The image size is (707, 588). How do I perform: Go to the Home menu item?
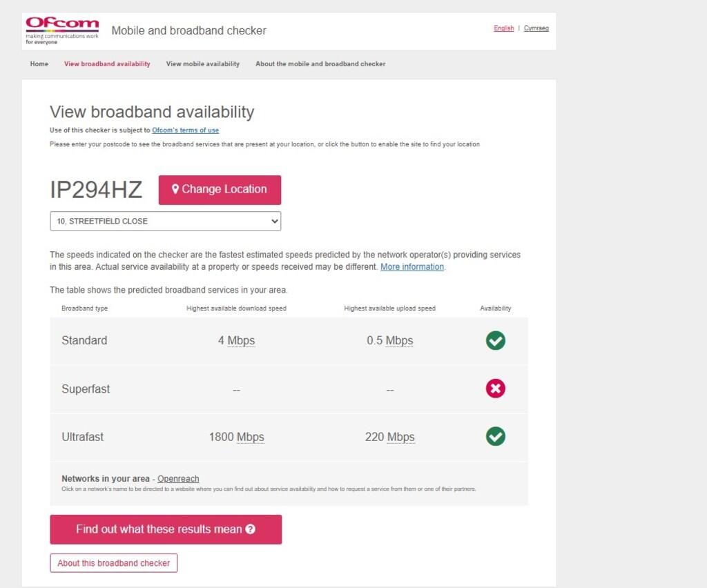(x=39, y=64)
